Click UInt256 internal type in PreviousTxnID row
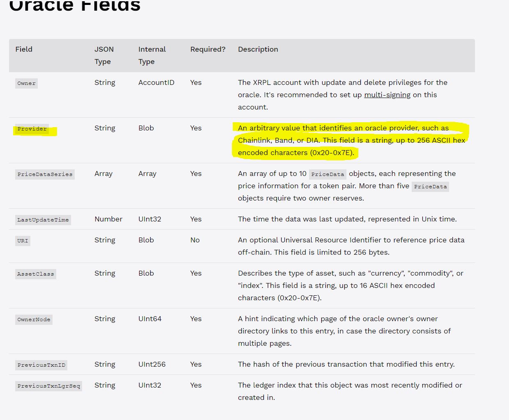 tap(152, 364)
